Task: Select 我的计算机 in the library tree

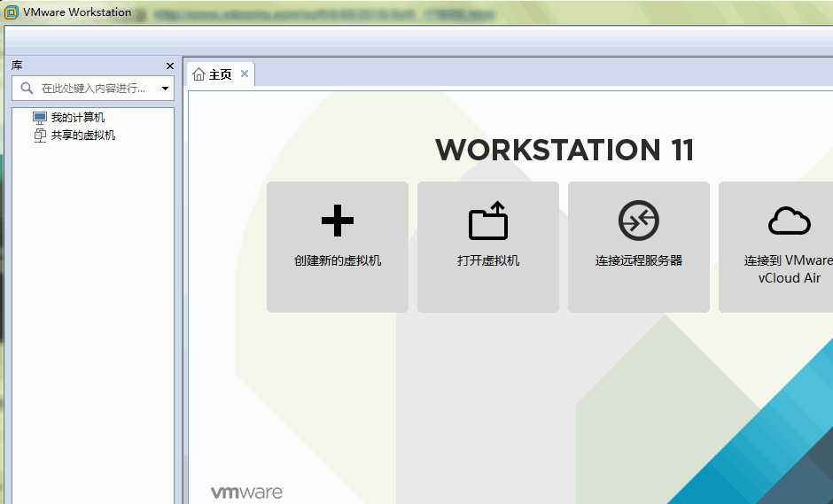Action: [78, 118]
